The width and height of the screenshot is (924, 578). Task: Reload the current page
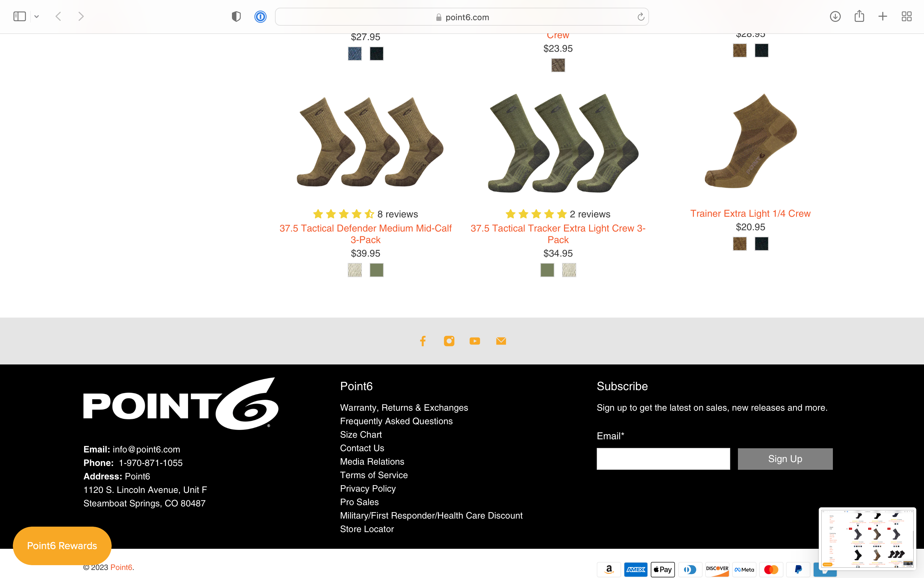click(641, 17)
